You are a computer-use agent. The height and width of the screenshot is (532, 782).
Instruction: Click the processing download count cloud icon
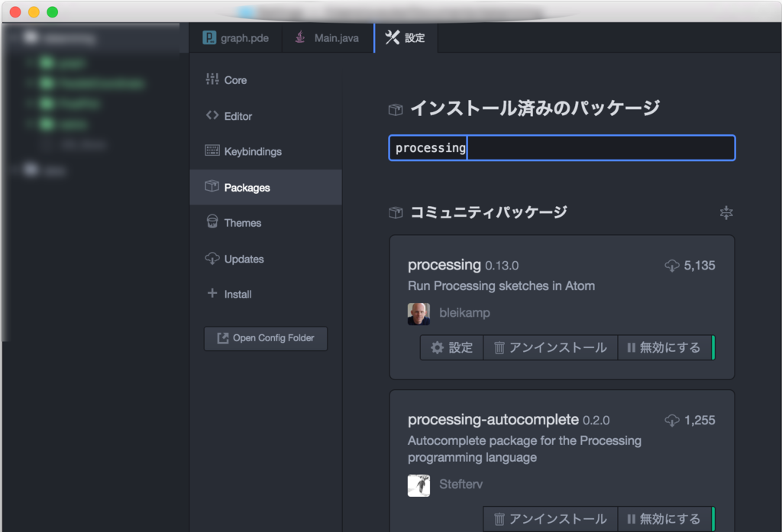672,266
